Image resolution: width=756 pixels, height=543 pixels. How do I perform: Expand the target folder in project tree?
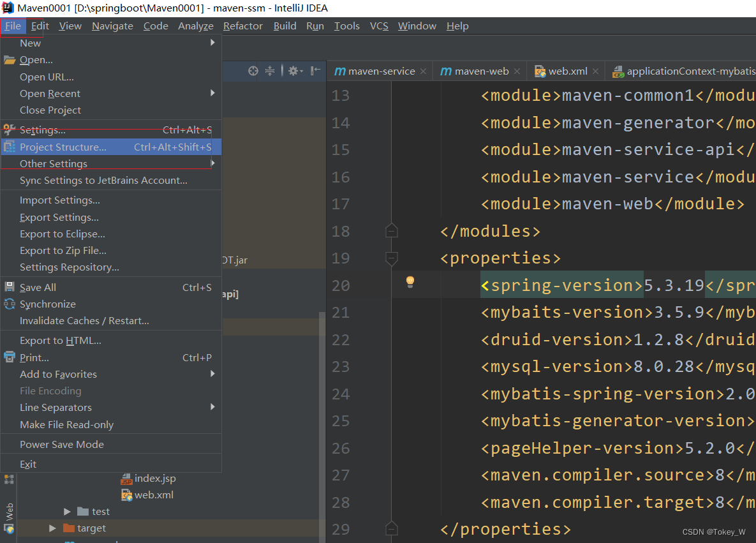coord(53,528)
